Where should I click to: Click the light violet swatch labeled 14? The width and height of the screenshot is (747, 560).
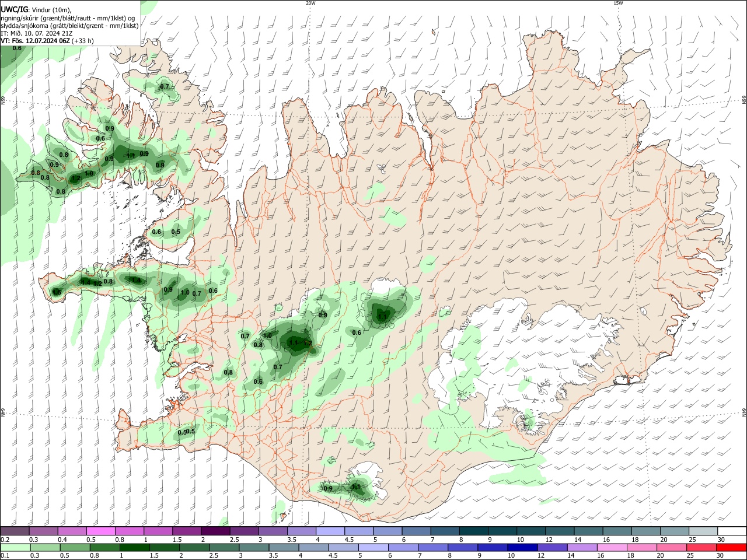tap(582, 547)
